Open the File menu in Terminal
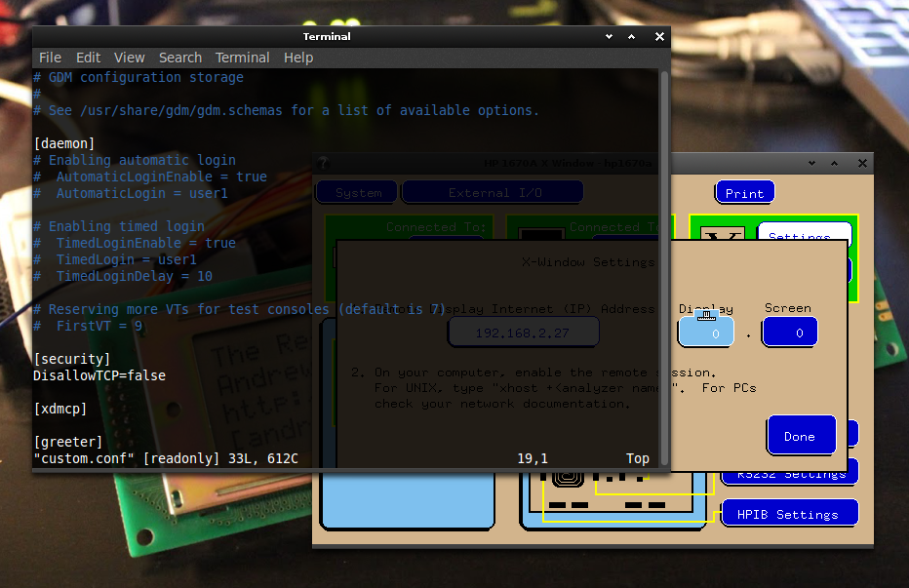909x588 pixels. 50,58
